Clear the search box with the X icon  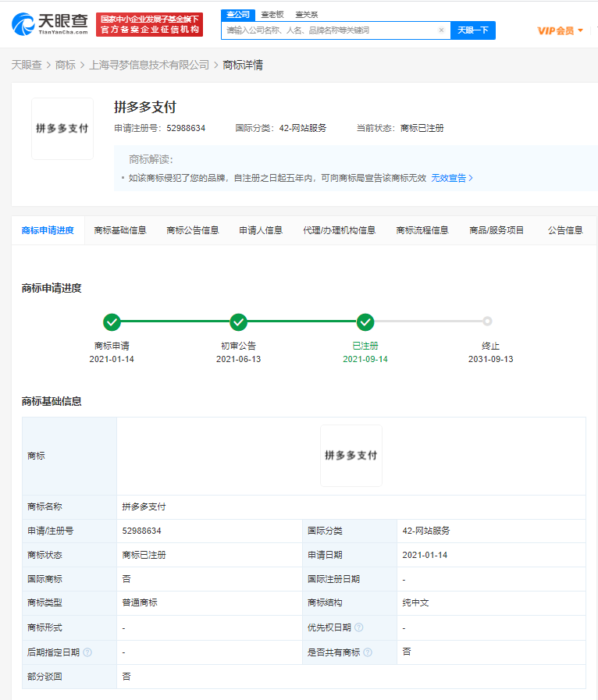(x=441, y=30)
